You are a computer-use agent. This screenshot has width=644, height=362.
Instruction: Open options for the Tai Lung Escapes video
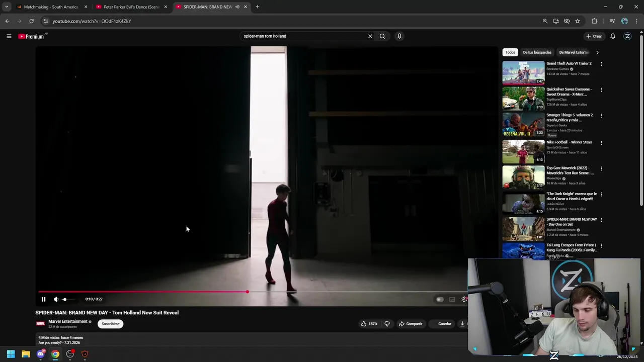(601, 246)
